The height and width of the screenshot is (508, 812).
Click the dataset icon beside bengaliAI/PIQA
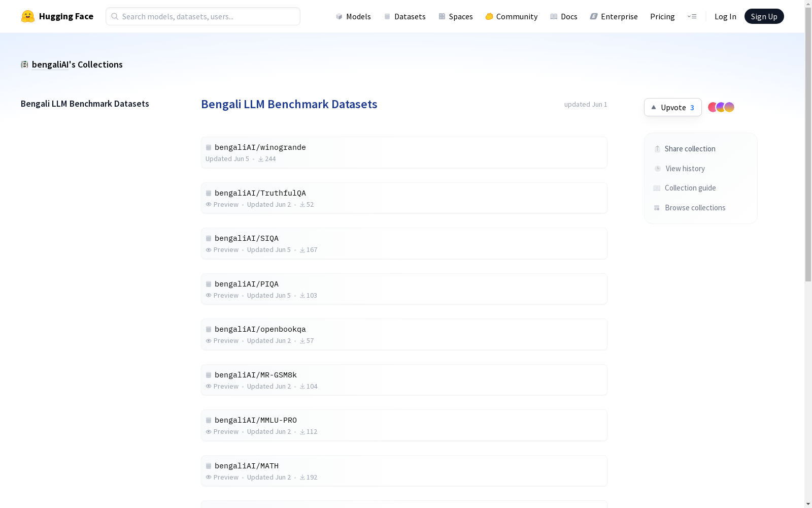[x=209, y=284]
